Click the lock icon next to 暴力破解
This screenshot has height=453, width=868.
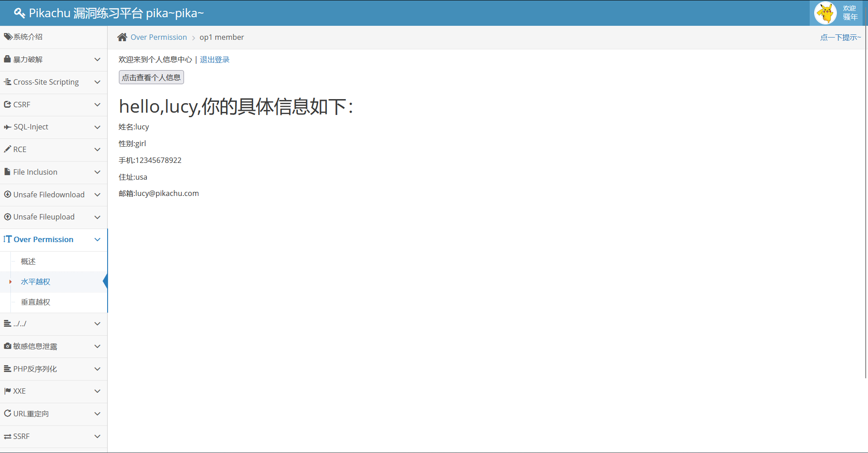click(7, 59)
